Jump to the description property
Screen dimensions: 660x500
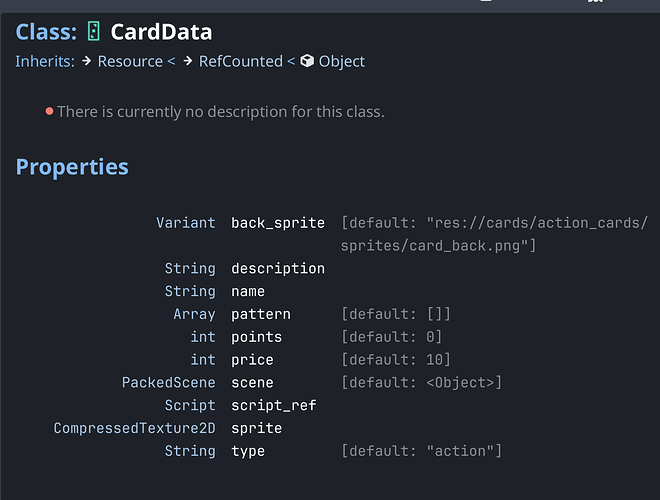278,269
